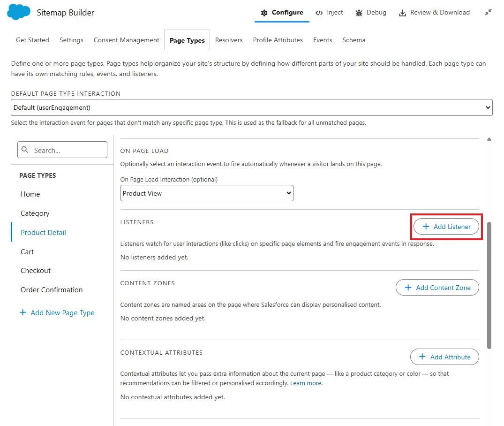This screenshot has width=504, height=426.
Task: Open the Resolvers tab
Action: click(229, 40)
